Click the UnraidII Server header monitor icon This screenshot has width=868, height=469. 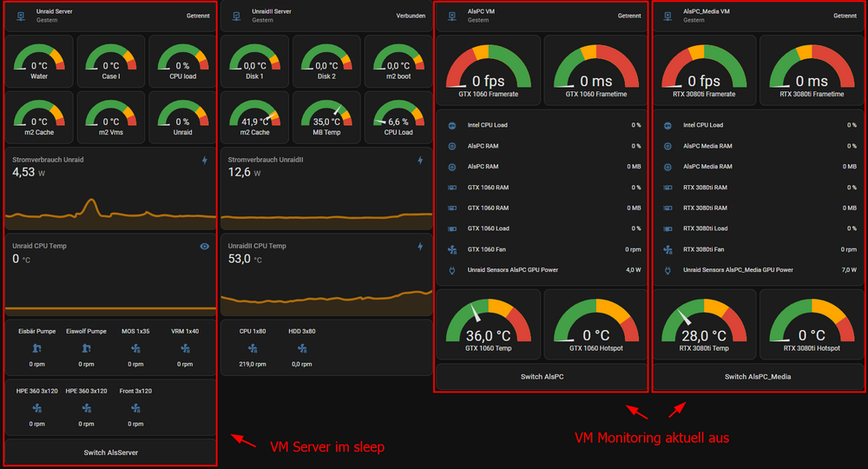[x=236, y=16]
